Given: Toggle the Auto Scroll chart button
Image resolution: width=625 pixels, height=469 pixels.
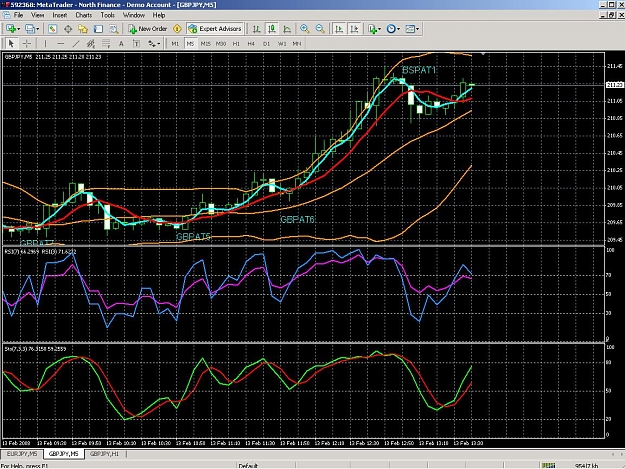Looking at the screenshot, I should (339, 29).
